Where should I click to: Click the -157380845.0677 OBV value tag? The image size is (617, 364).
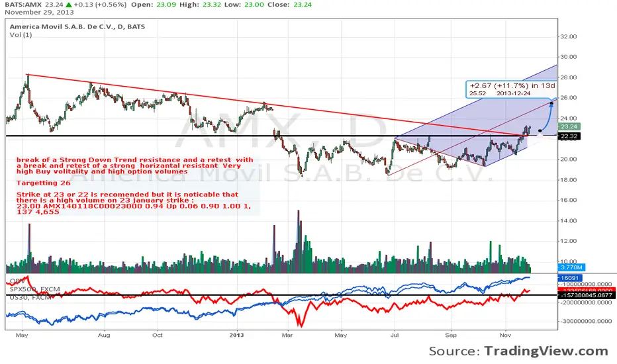587,295
